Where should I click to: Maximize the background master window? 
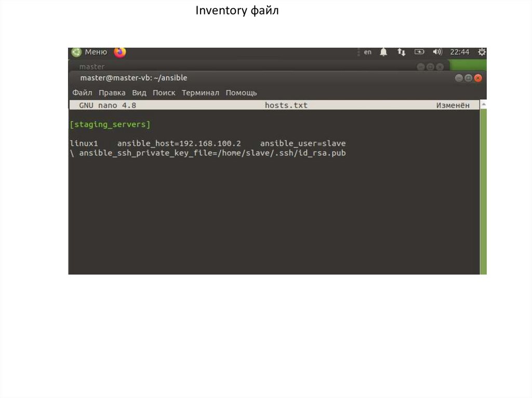(431, 67)
